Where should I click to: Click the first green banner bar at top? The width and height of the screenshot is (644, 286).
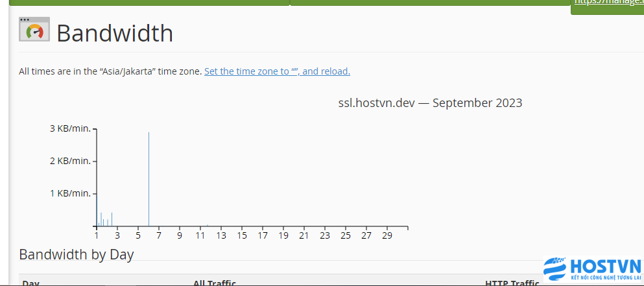[x=149, y=3]
